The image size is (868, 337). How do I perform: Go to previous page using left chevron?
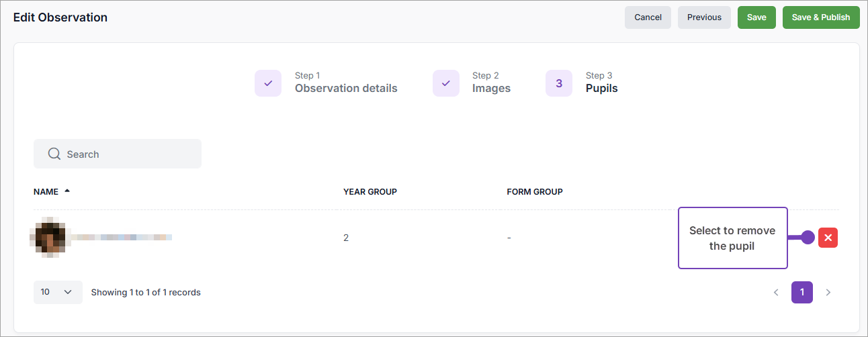pyautogui.click(x=776, y=293)
